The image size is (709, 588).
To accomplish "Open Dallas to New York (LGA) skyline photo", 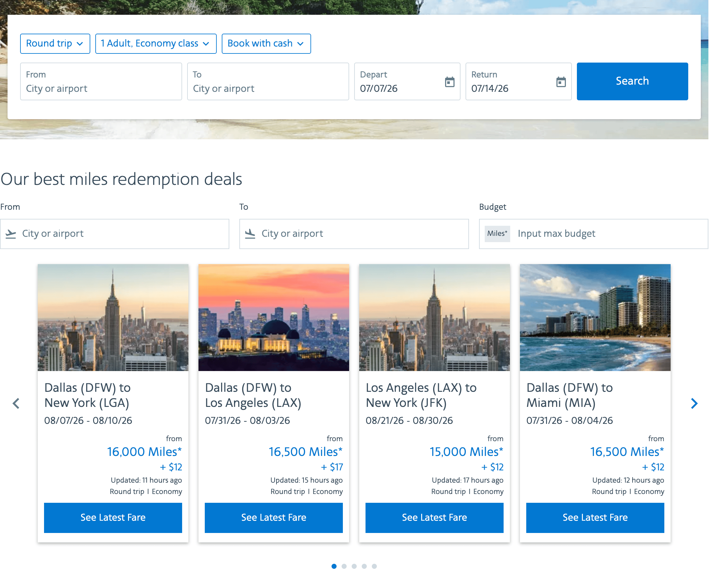I will click(x=113, y=318).
